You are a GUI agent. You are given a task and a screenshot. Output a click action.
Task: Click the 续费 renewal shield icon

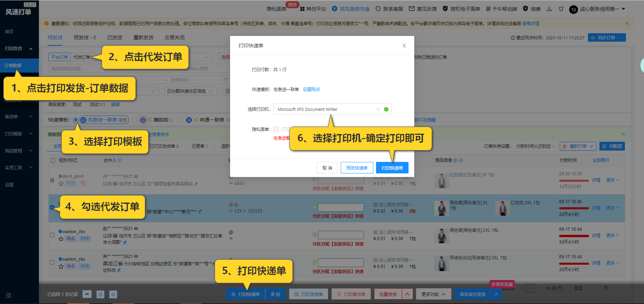(x=526, y=9)
